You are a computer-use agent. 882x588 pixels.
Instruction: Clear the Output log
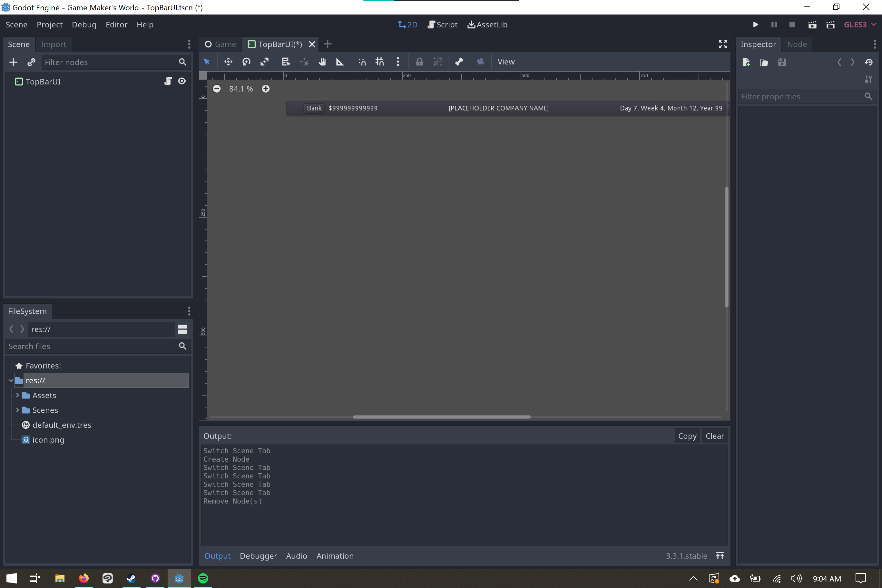click(714, 436)
